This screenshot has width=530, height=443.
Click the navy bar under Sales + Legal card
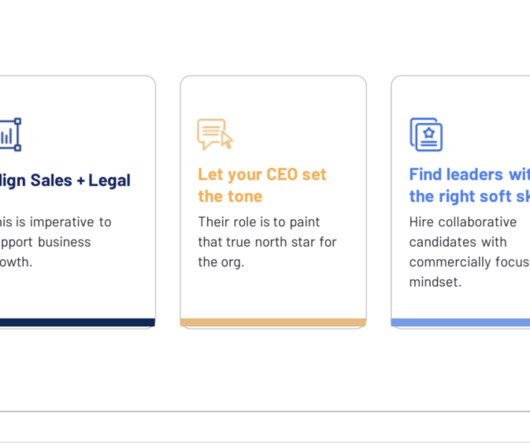coord(77,322)
